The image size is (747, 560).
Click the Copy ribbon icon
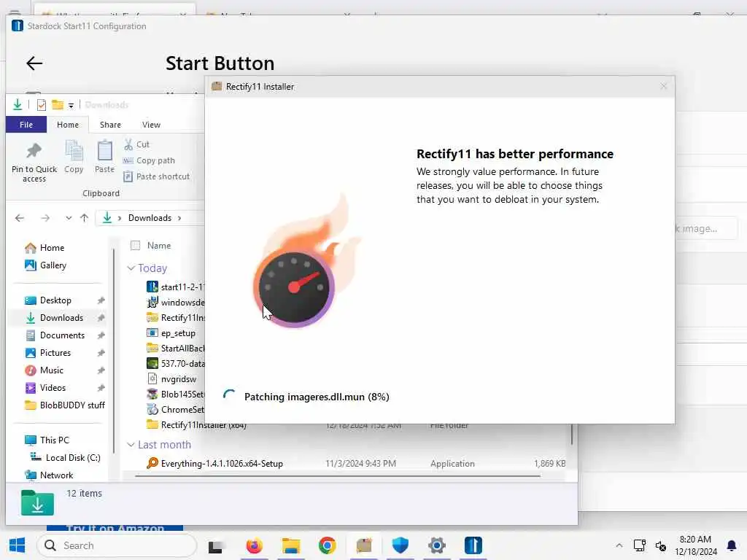pos(74,151)
